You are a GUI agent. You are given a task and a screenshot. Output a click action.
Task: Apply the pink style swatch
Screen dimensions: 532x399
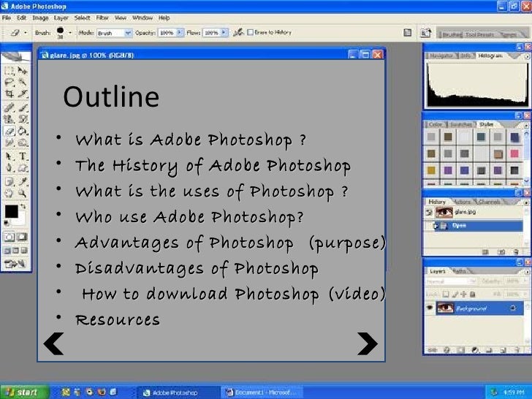coord(514,153)
